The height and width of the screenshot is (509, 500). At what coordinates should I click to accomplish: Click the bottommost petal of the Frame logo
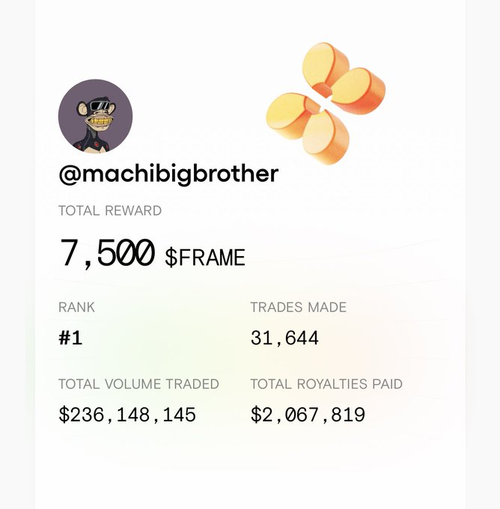[x=326, y=138]
